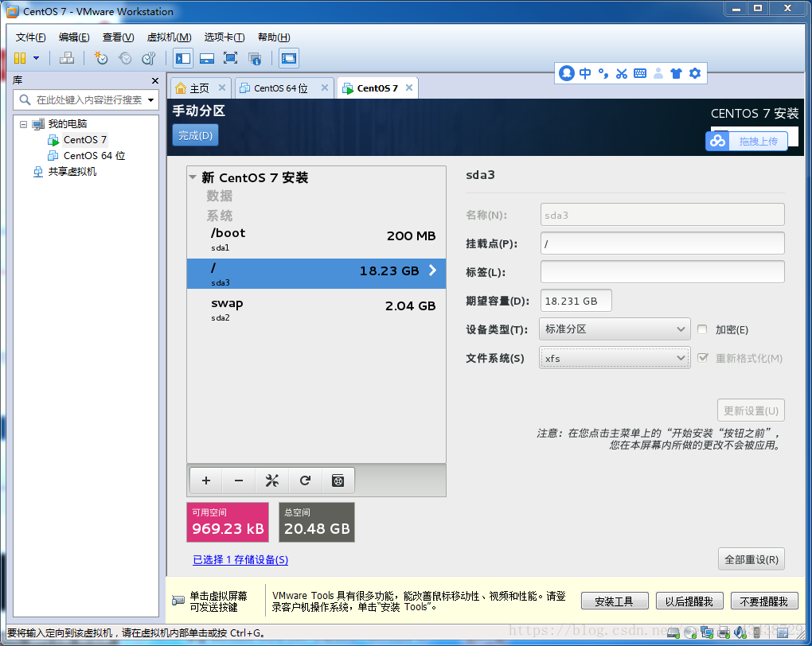Image resolution: width=812 pixels, height=646 pixels.
Task: Open the 查看(V) menu
Action: pyautogui.click(x=118, y=37)
